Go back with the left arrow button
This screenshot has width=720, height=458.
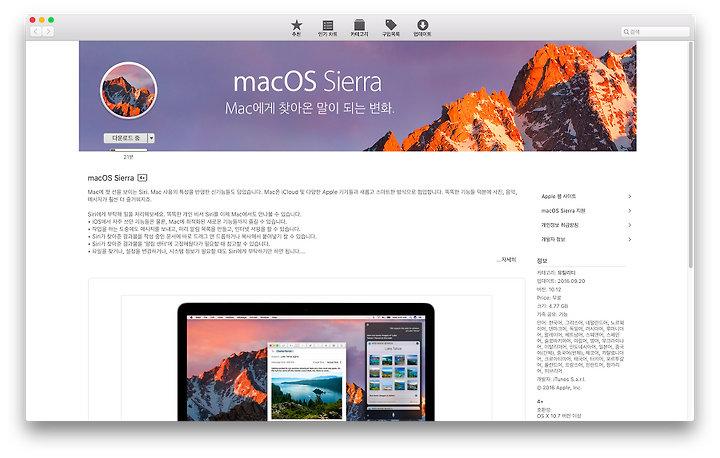pos(36,31)
